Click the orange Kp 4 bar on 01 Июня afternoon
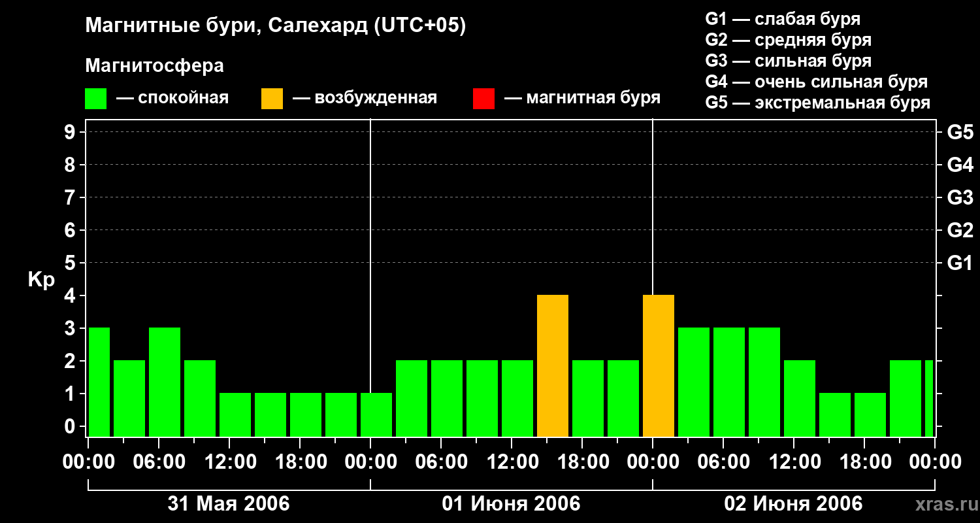Image resolution: width=980 pixels, height=523 pixels. 553,366
